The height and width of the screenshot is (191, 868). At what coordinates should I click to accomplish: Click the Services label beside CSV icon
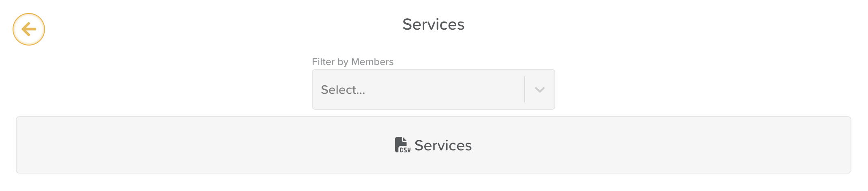443,145
